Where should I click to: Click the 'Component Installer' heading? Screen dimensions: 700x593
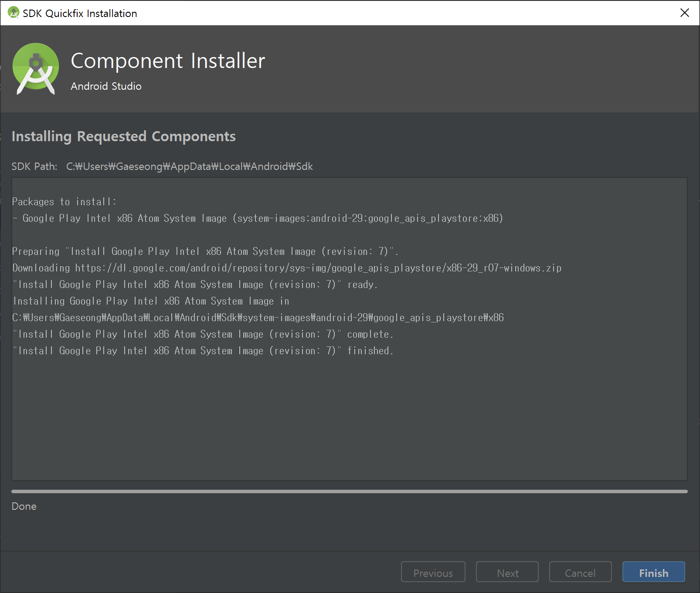168,61
